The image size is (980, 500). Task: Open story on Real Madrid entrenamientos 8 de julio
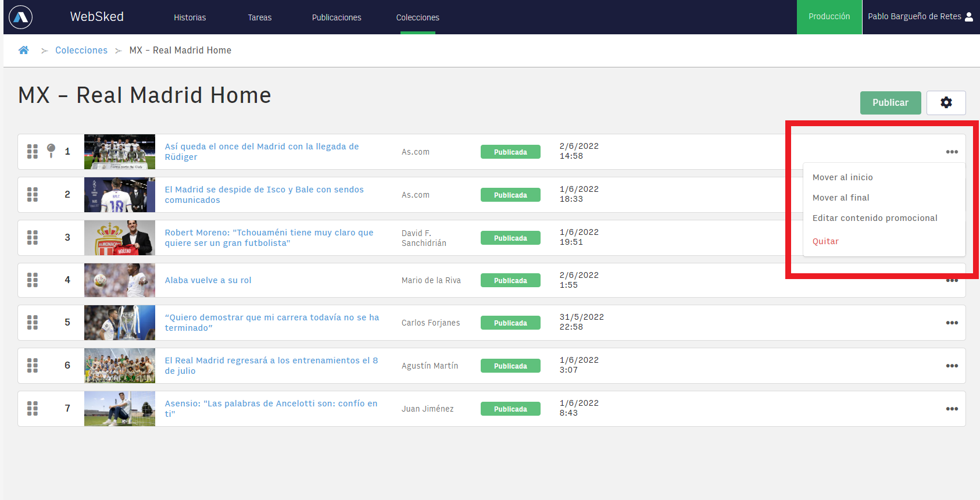tap(271, 366)
